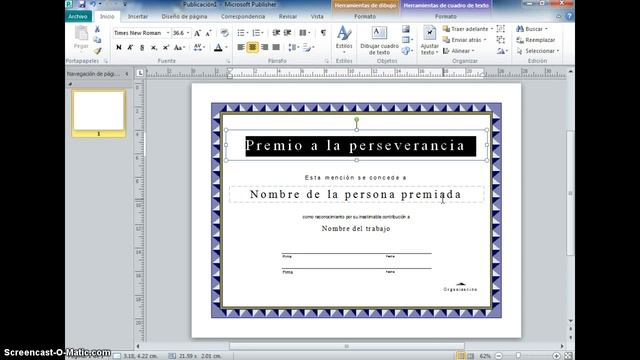Image resolution: width=640 pixels, height=360 pixels.
Task: Toggle superscript formatting
Action: pyautogui.click(x=166, y=47)
